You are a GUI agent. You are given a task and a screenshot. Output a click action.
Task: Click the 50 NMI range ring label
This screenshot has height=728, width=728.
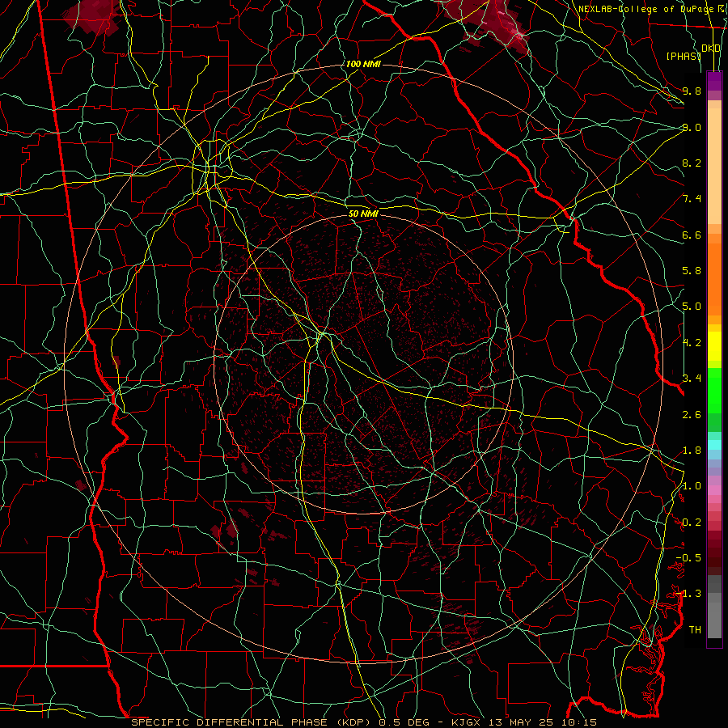point(363,214)
